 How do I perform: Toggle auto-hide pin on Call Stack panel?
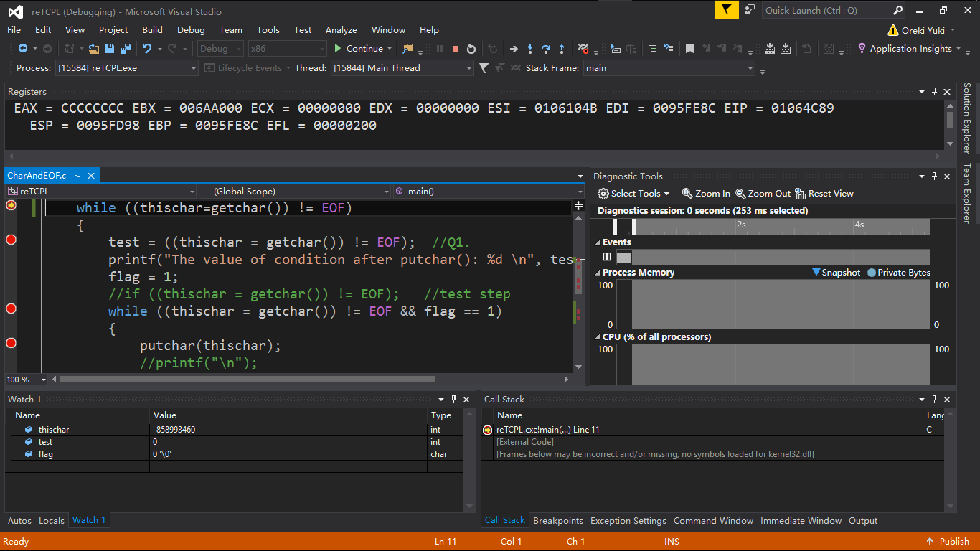point(934,399)
